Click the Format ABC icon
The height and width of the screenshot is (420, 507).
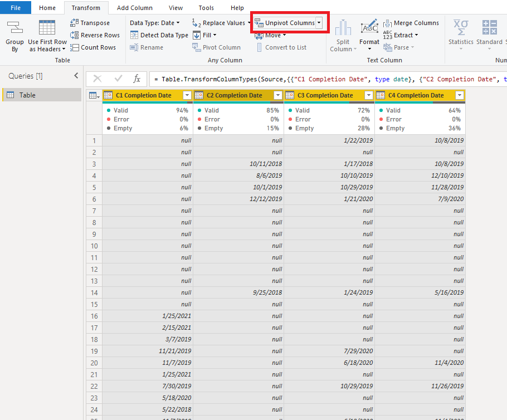tap(369, 27)
